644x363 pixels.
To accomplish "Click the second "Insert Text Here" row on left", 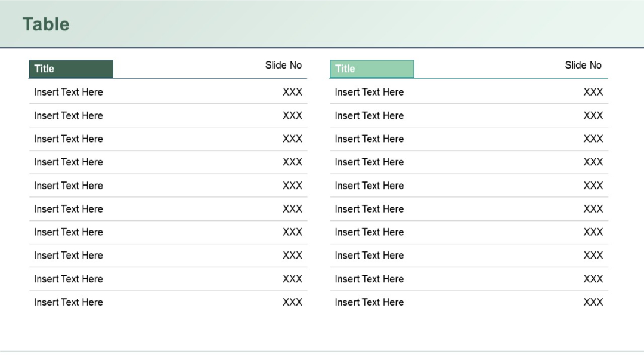I will coord(68,115).
